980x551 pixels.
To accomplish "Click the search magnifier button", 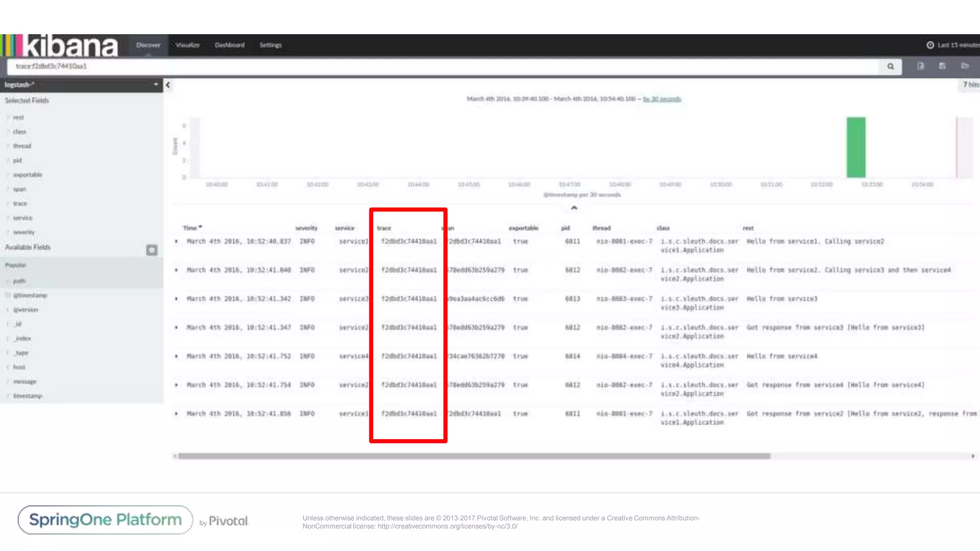I will (890, 66).
